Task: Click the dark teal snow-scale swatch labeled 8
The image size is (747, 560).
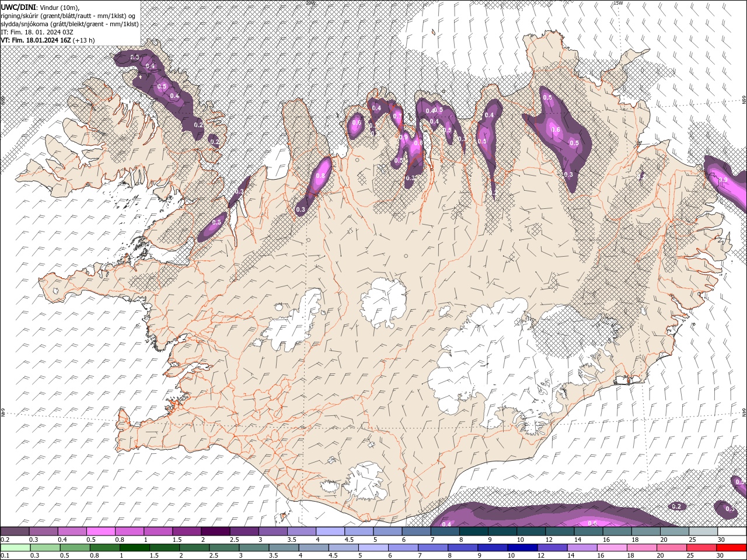Action: [x=473, y=531]
